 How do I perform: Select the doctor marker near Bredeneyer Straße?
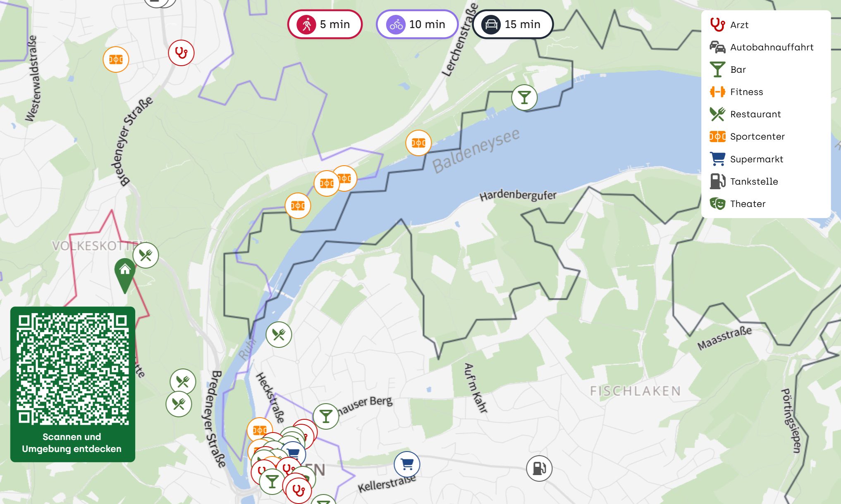[181, 53]
